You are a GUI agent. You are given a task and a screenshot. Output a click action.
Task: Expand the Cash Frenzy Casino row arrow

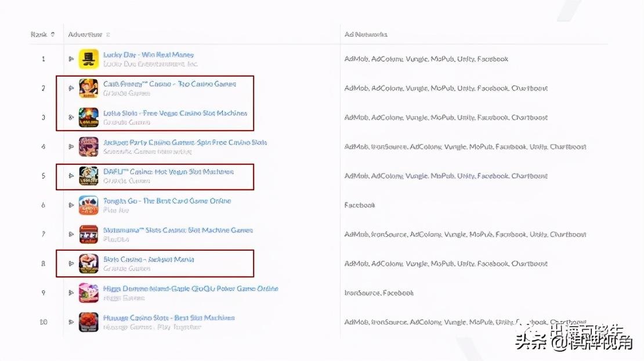click(71, 88)
